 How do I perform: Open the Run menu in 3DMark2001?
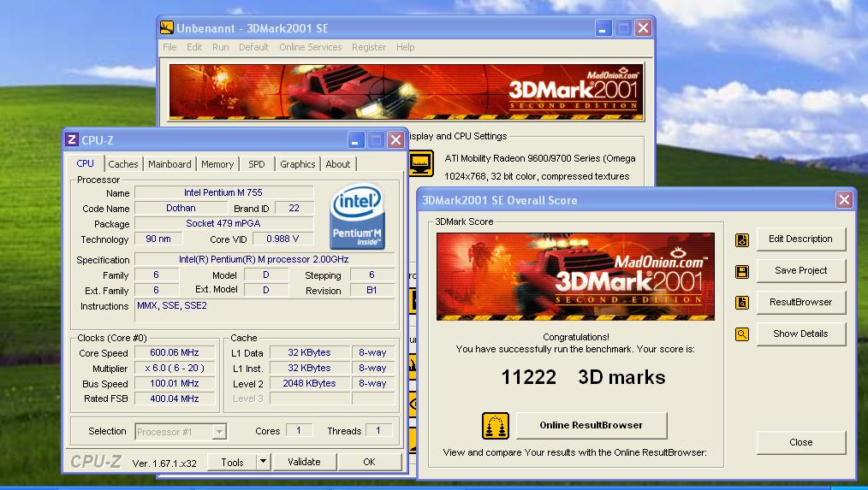pos(220,47)
